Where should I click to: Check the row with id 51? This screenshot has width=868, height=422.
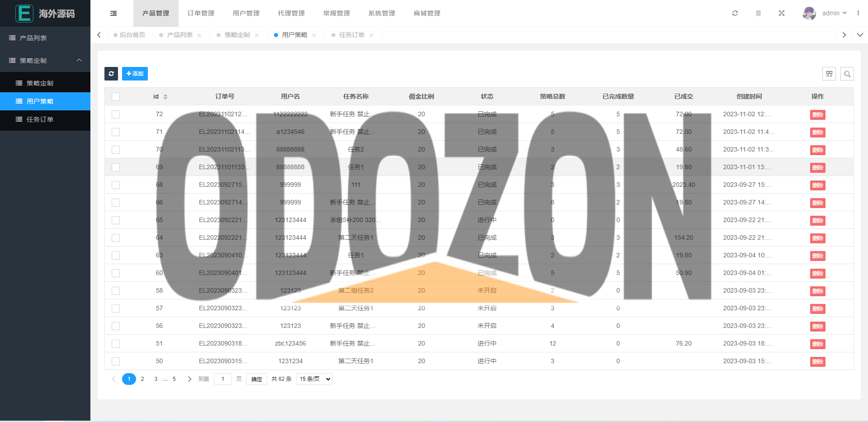click(x=116, y=344)
